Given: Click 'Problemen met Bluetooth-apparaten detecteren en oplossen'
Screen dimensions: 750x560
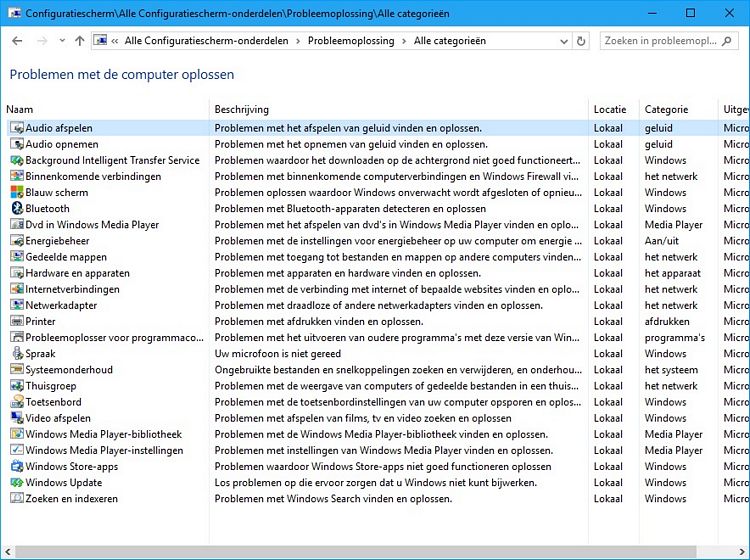Looking at the screenshot, I should [x=350, y=209].
